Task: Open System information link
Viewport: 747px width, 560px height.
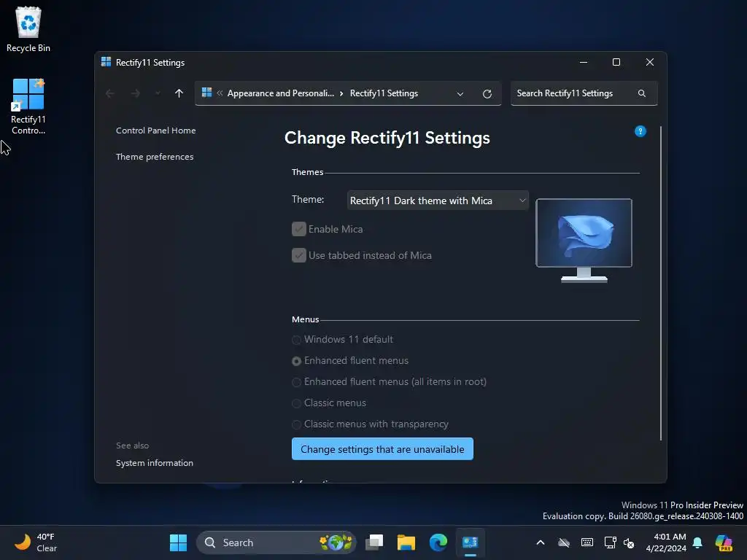Action: point(155,463)
